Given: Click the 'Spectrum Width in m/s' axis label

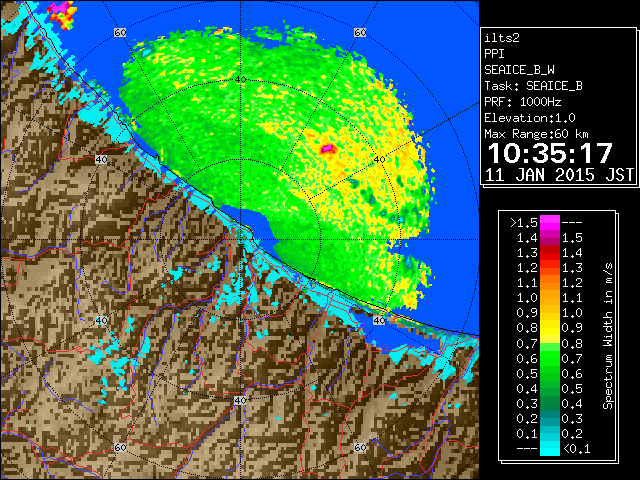Looking at the screenshot, I should coord(608,336).
